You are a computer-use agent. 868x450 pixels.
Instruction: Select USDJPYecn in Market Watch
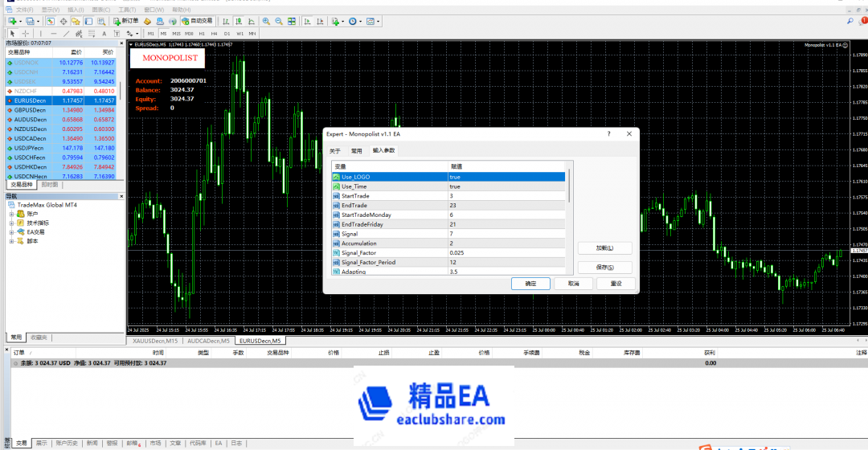pos(61,149)
